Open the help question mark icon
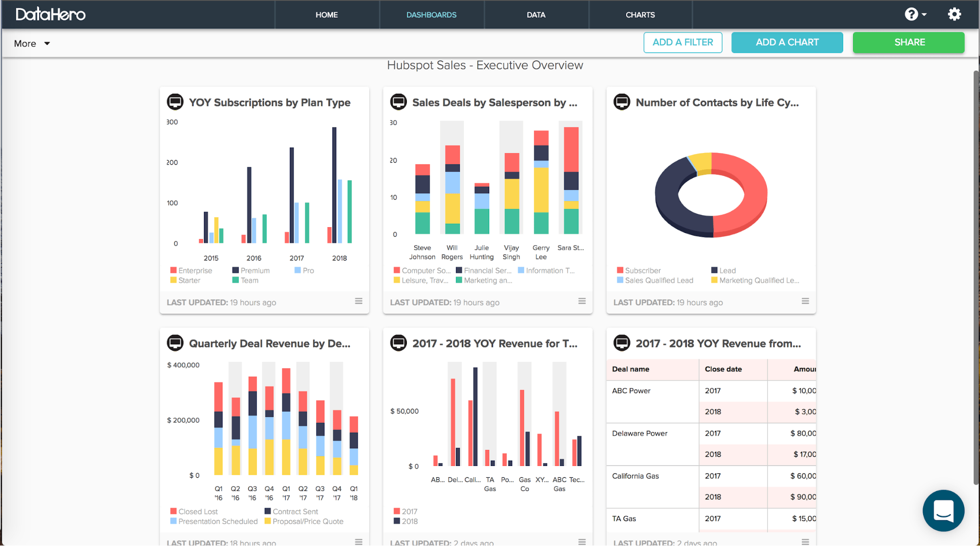 pos(912,14)
